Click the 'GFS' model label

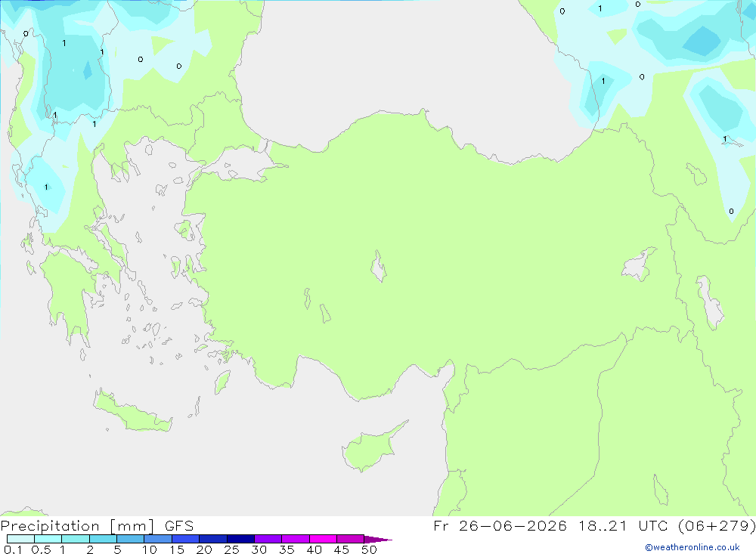[179, 526]
